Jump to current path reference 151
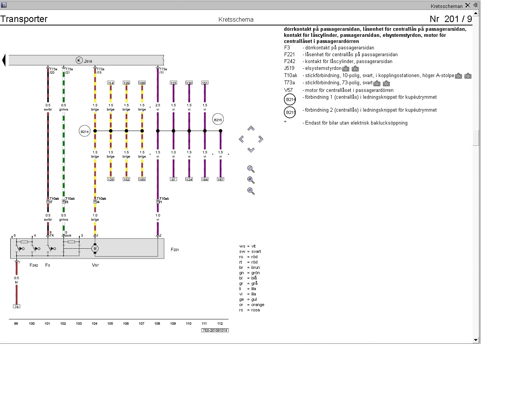 coord(205,83)
